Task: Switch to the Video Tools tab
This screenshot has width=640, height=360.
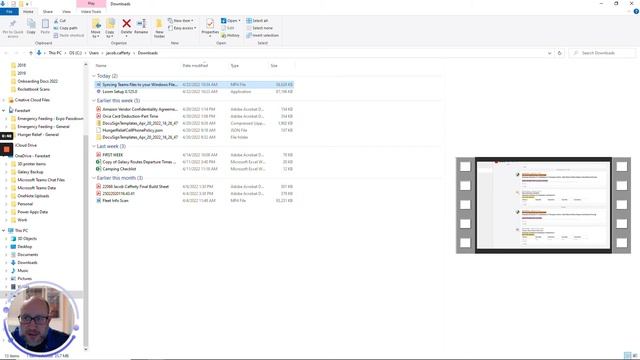Action: (91, 12)
